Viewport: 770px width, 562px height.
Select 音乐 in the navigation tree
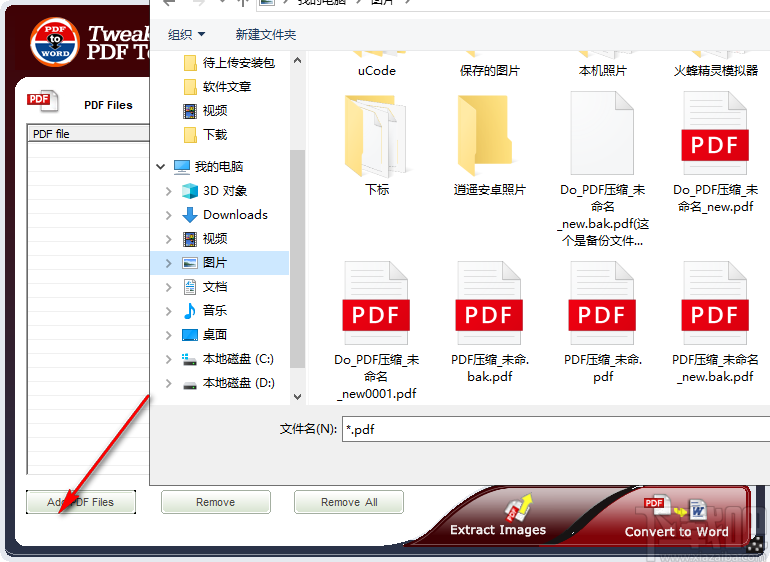[x=205, y=310]
